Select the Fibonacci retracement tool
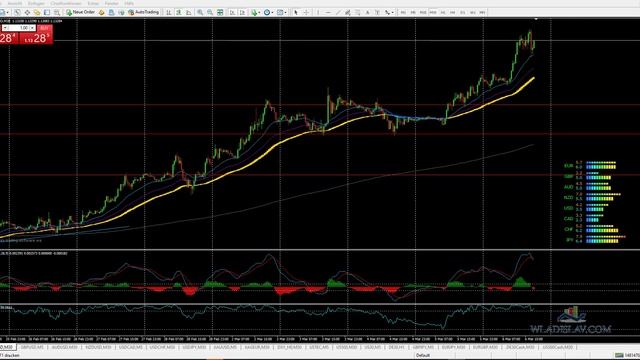This screenshot has height=360, width=640. (358, 12)
